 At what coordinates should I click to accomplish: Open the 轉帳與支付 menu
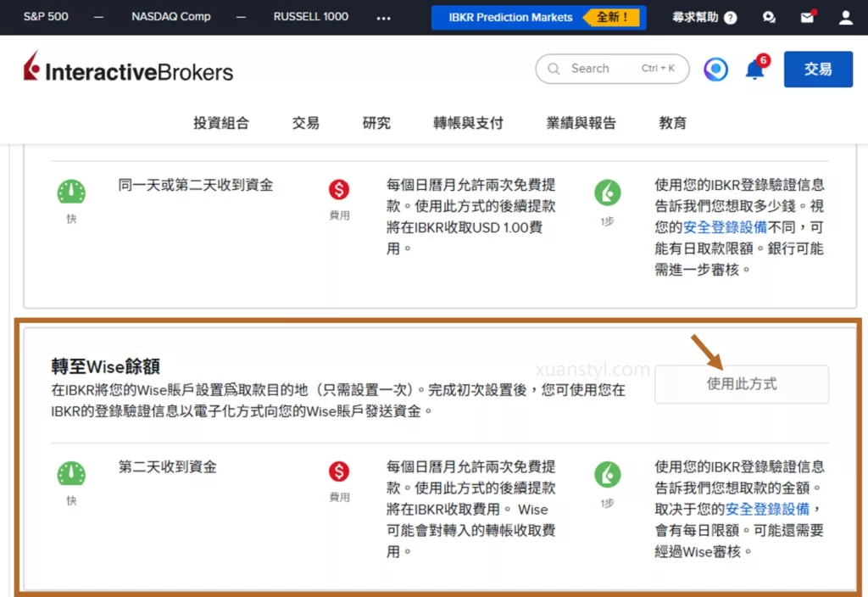(468, 122)
